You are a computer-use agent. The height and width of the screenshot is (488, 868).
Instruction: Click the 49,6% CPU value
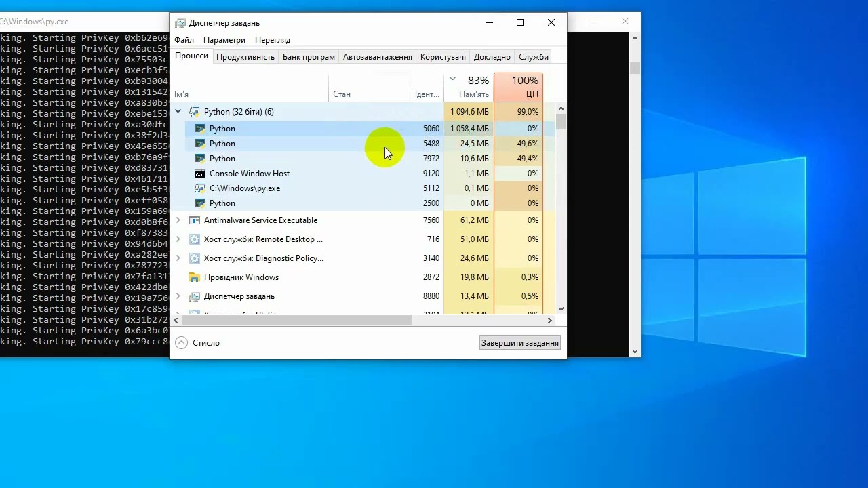pyautogui.click(x=528, y=144)
